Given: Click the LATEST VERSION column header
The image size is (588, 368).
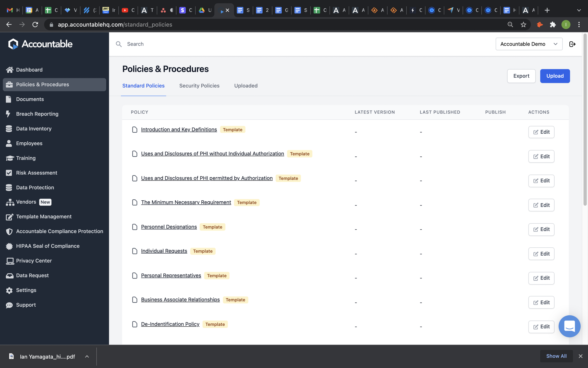Looking at the screenshot, I should tap(375, 112).
